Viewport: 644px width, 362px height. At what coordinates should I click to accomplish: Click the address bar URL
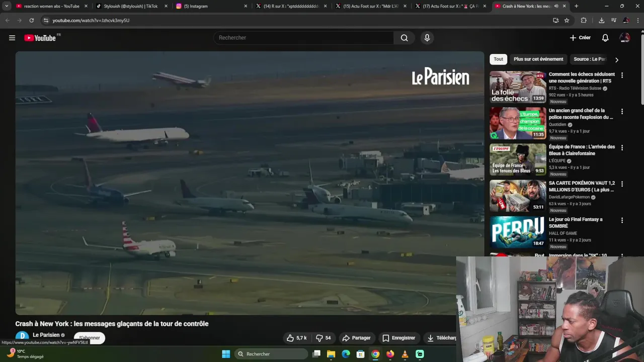coord(91,20)
